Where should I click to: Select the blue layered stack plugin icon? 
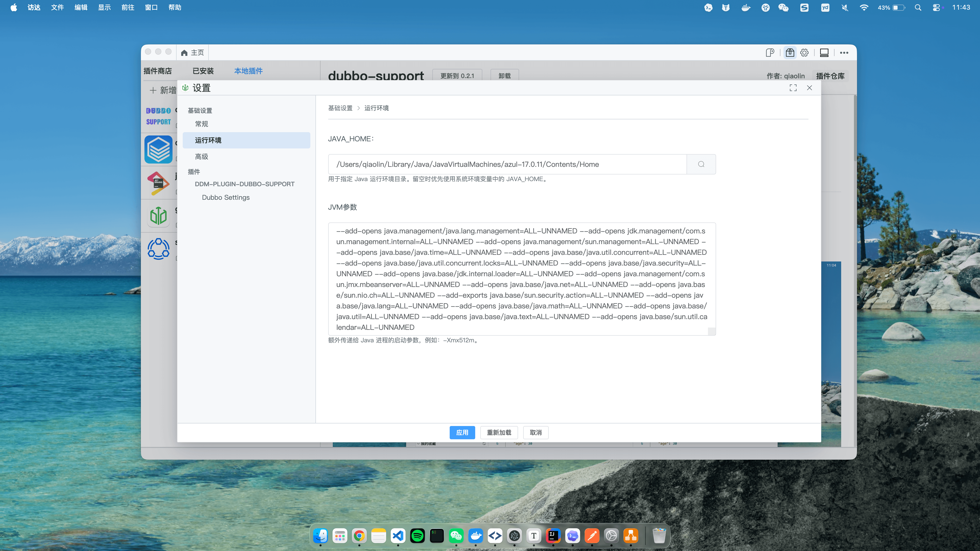click(158, 149)
